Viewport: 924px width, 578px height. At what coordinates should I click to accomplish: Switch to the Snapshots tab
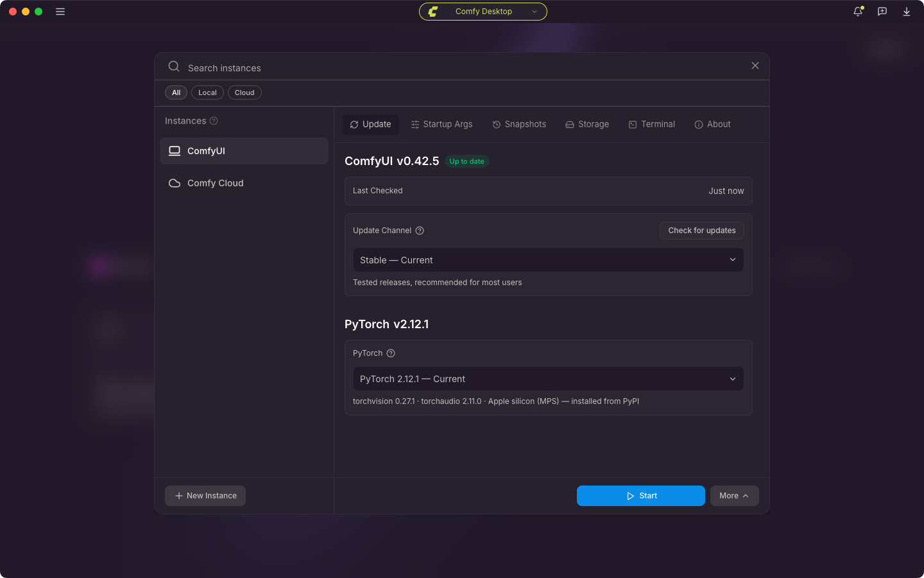pos(519,125)
